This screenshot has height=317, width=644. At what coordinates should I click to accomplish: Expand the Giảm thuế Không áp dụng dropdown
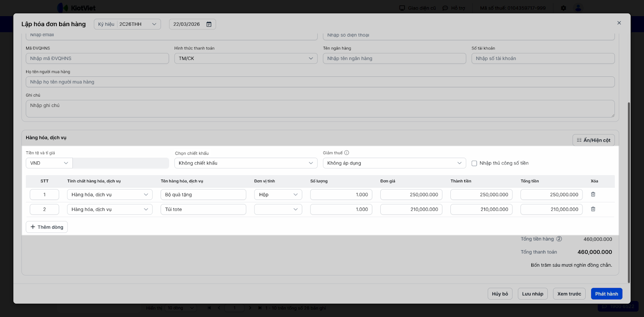[x=394, y=163]
